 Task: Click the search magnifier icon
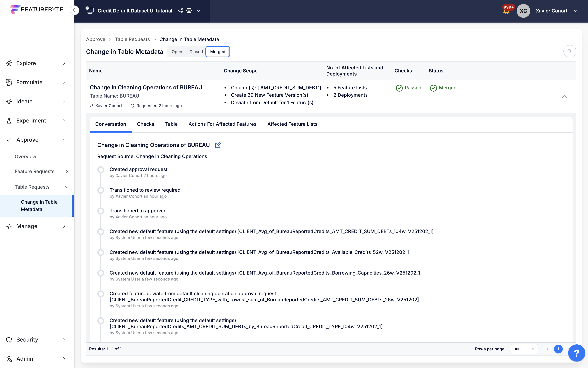570,51
